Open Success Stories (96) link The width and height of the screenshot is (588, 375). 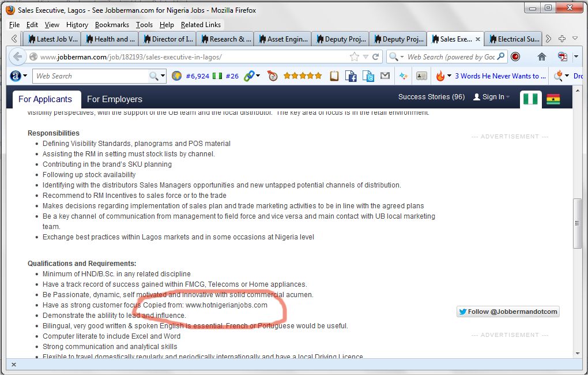(x=431, y=97)
